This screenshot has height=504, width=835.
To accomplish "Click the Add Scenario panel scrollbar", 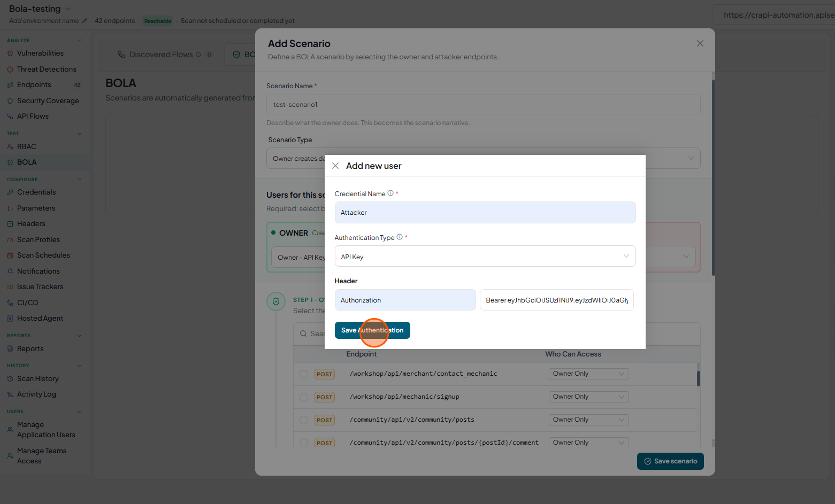I will (713, 176).
